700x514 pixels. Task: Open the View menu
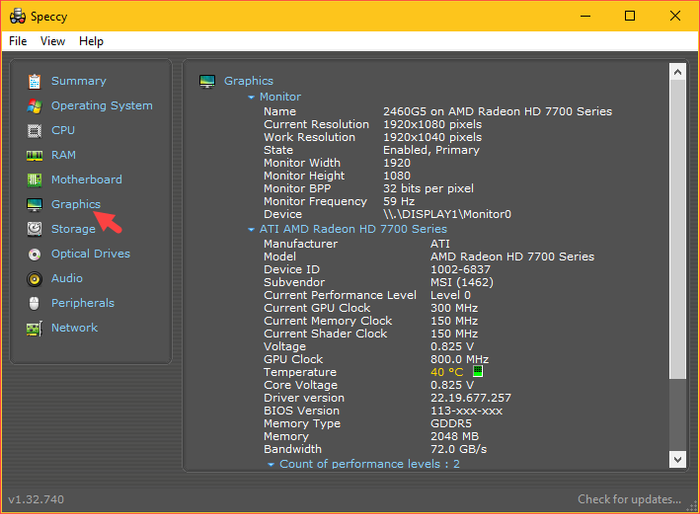click(53, 41)
